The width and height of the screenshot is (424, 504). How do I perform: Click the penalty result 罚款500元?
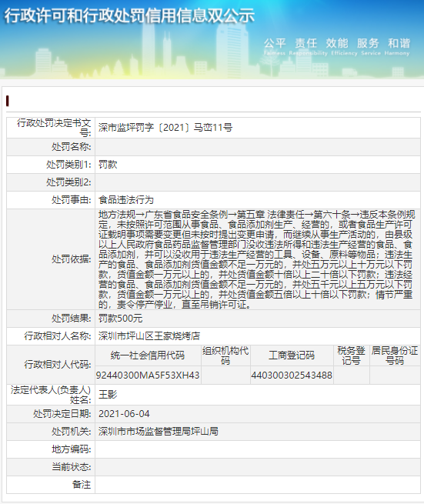120,319
